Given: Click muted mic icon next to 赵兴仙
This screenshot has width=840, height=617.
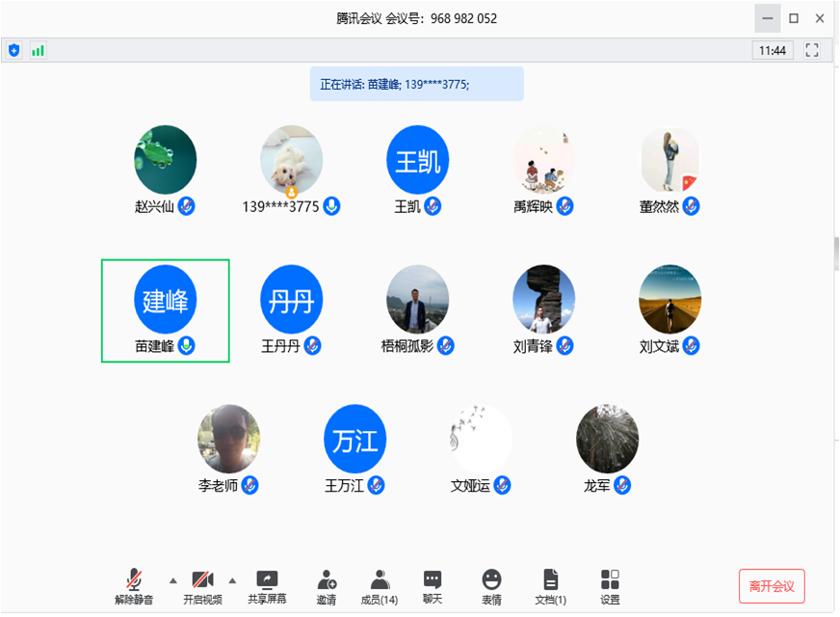Looking at the screenshot, I should click(x=187, y=206).
